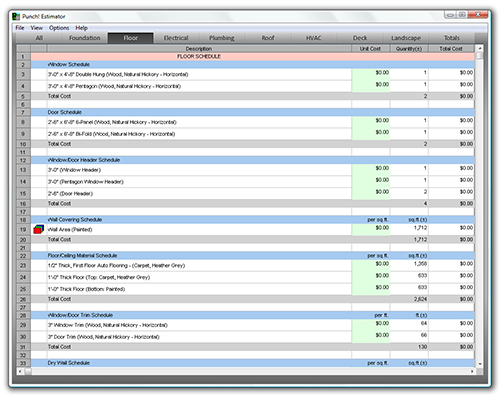Click the quantity 2 for Door Header
500x395 pixels.
pyautogui.click(x=425, y=192)
